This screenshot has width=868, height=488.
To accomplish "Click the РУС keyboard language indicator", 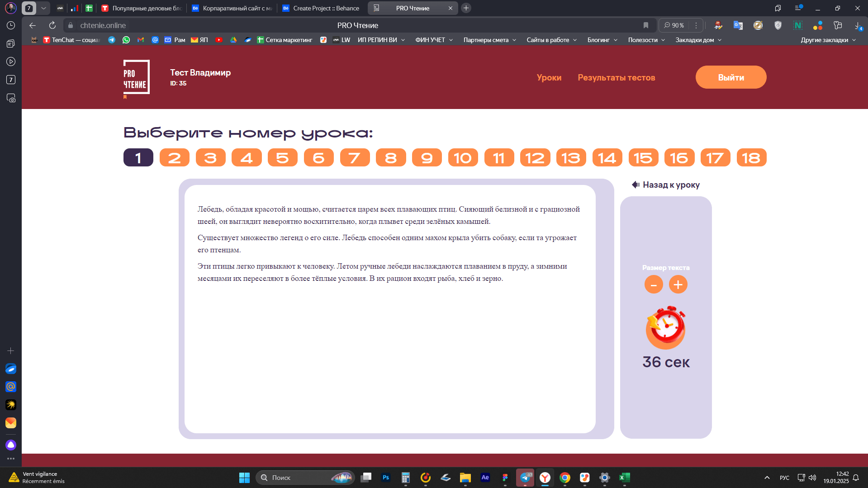I will pyautogui.click(x=785, y=478).
